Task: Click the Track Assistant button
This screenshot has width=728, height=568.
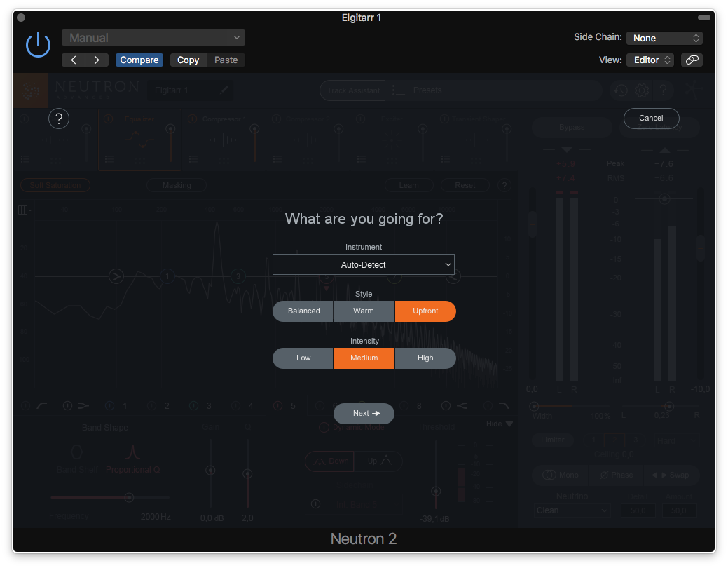Action: (353, 90)
